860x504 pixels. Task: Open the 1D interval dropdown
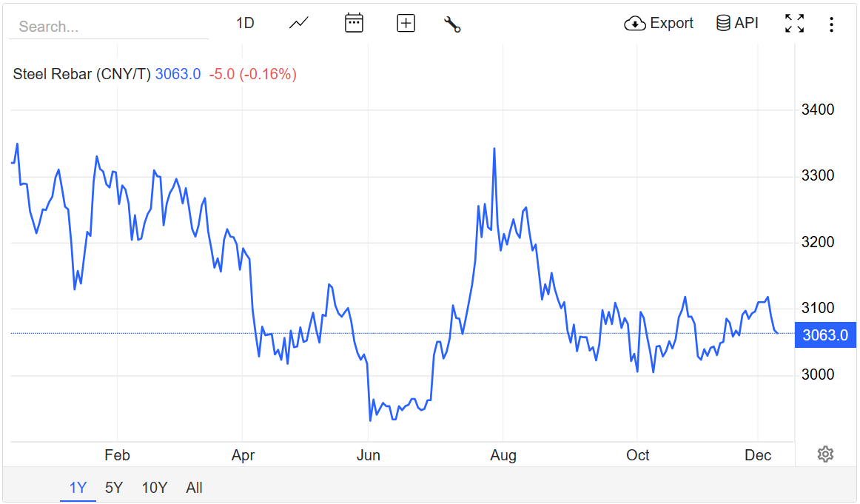[x=245, y=23]
